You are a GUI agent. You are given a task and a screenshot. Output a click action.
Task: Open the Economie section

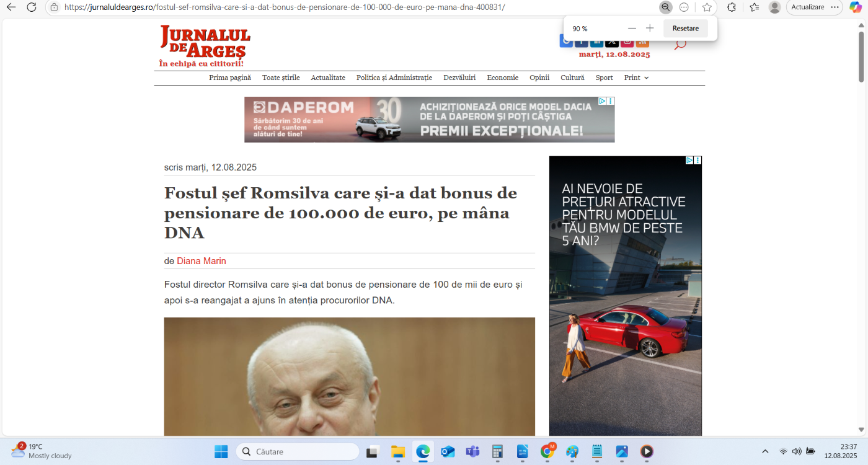(502, 77)
